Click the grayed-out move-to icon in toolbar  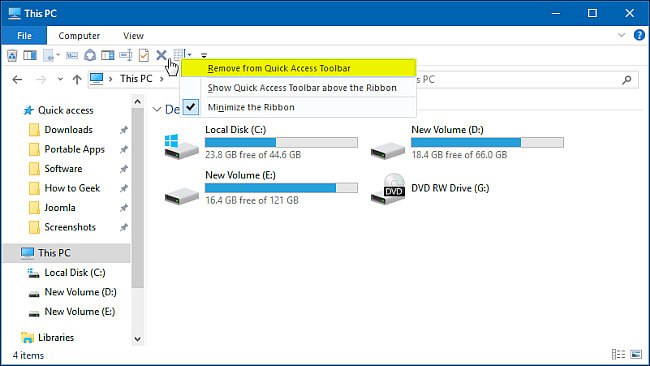(49, 55)
